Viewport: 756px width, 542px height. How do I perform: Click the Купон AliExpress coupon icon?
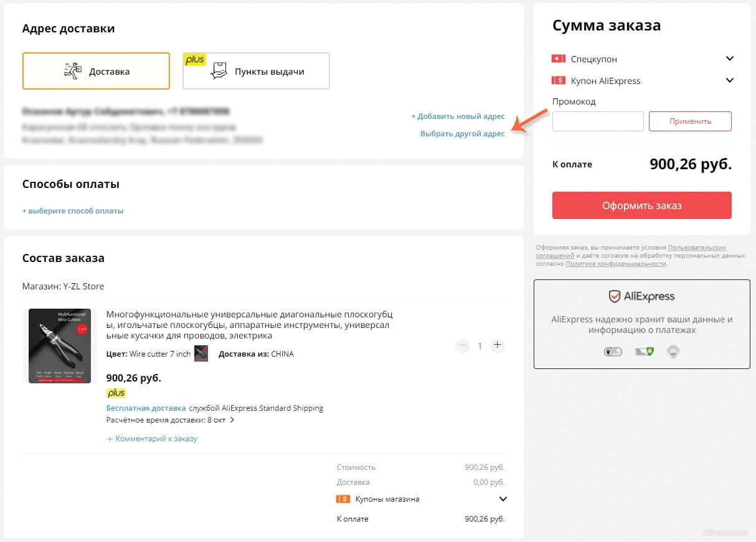(x=558, y=81)
